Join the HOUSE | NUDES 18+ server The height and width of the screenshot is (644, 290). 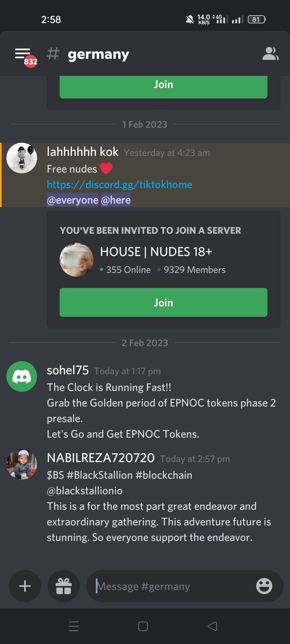[164, 302]
